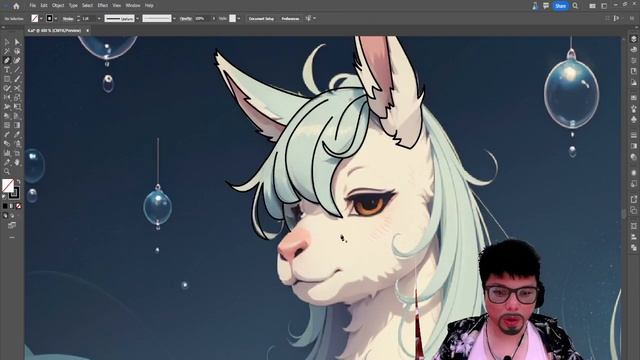Choose the Lasso tool
Viewport: 640px width, 360px height.
[x=17, y=51]
